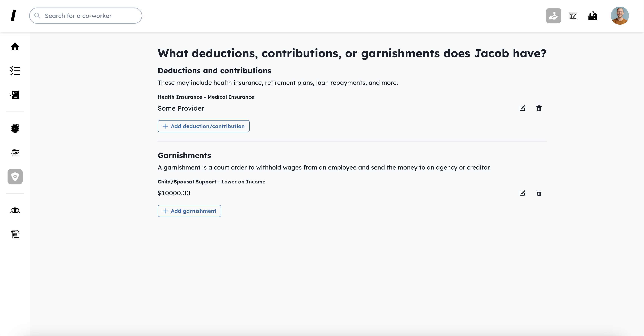Open the dollar scroll invoice sidebar icon

point(15,234)
